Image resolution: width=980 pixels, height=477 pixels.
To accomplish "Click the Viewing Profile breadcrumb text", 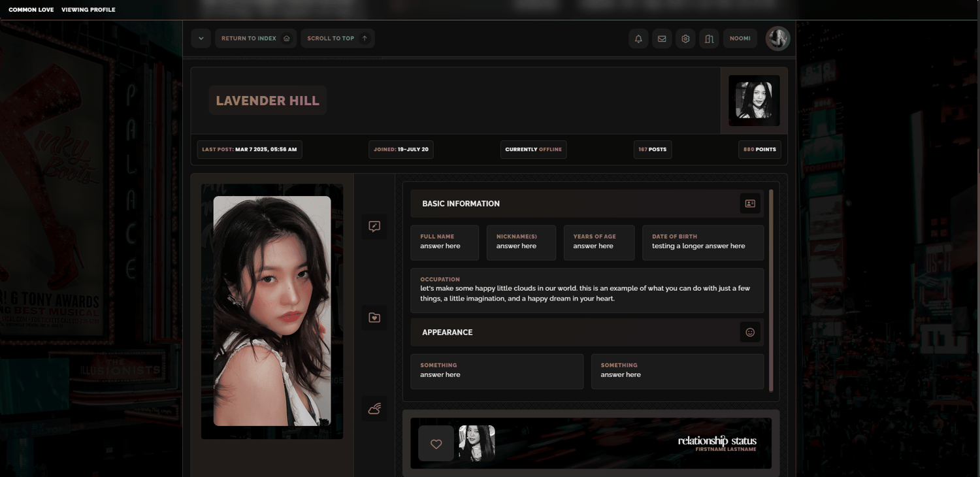I will click(88, 10).
